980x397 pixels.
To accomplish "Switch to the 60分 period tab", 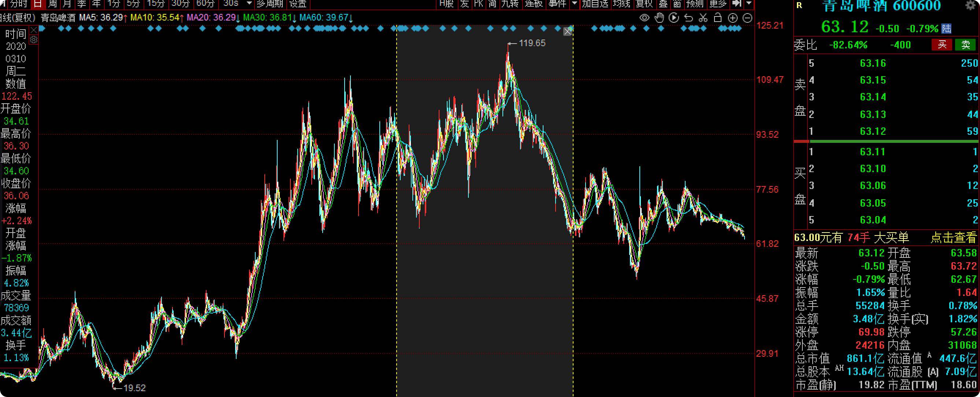I will (205, 4).
